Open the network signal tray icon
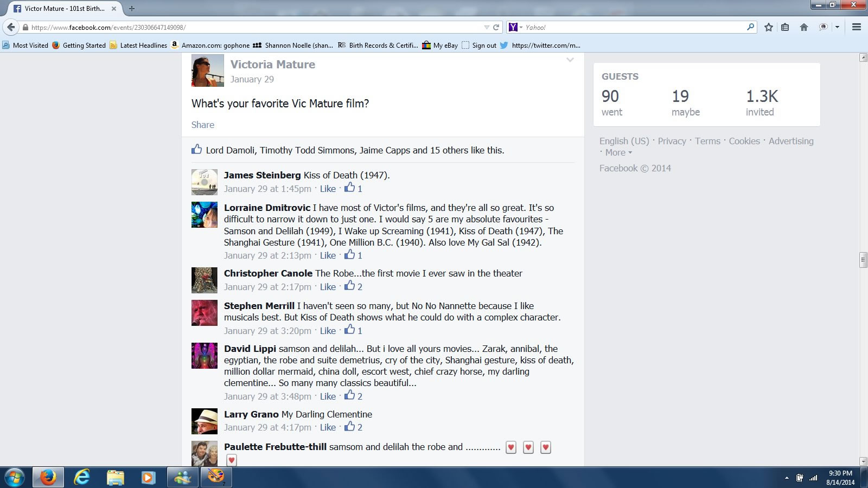Screen dimensions: 868x488 [x=813, y=478]
